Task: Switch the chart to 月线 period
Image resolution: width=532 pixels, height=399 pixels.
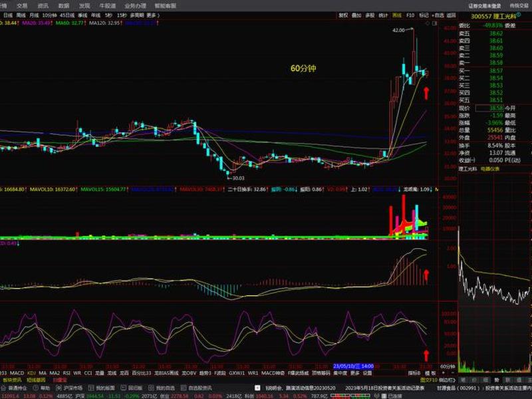Action: coord(34,15)
